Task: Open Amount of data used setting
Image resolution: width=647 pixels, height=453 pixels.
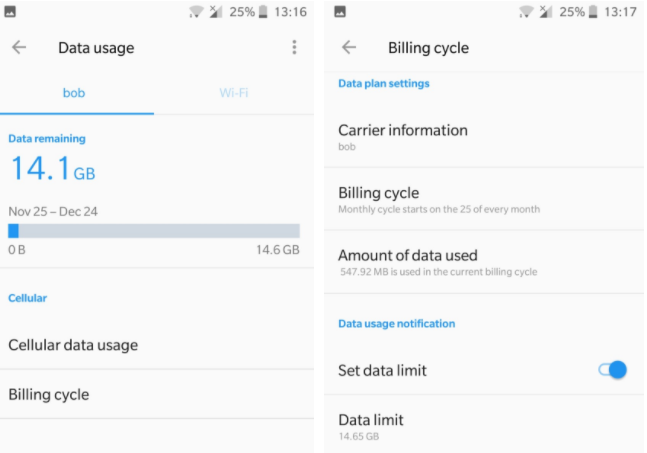Action: point(484,262)
